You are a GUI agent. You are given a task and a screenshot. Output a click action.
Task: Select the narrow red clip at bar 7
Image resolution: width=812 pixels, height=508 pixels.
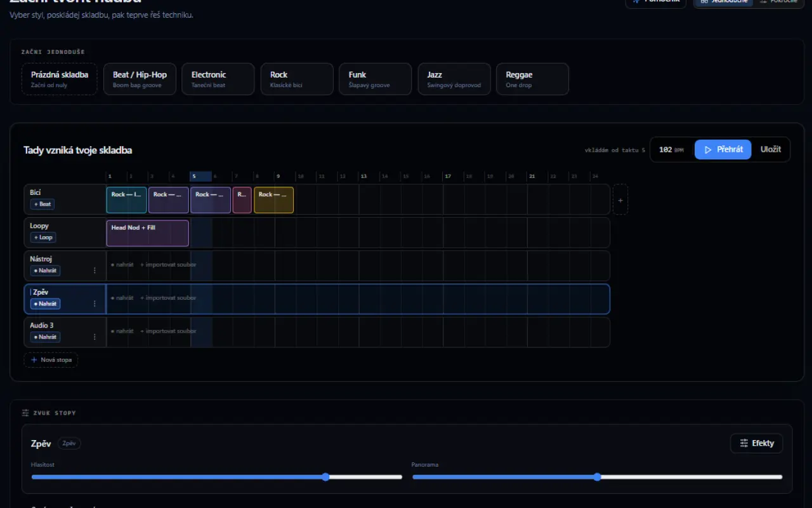coord(242,200)
